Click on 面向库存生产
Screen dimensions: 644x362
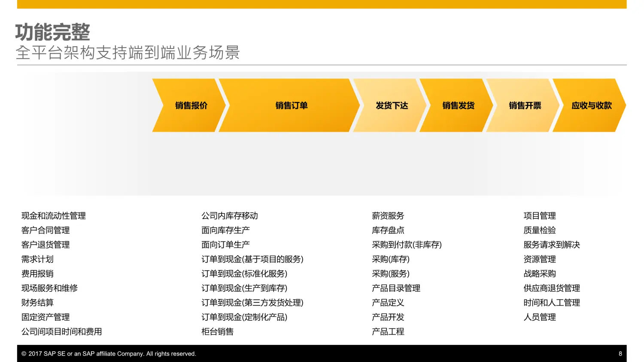coord(226,230)
